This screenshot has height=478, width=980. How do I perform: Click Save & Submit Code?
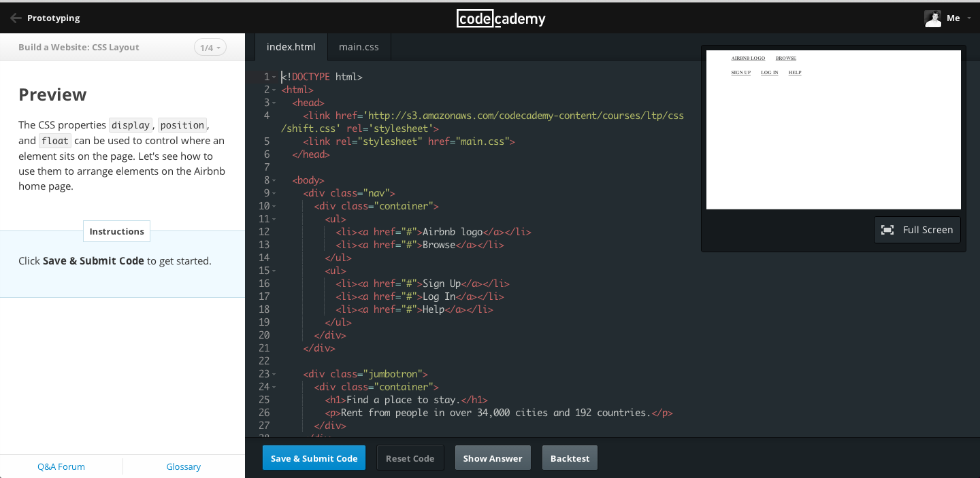click(314, 458)
